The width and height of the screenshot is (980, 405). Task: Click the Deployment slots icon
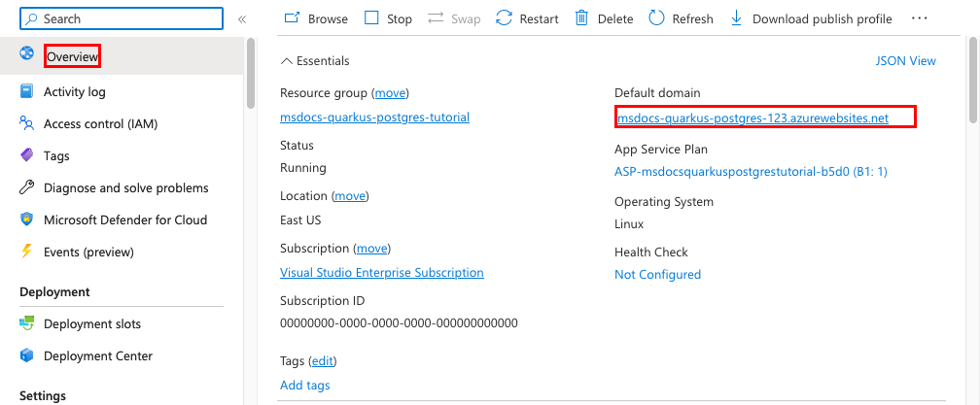pyautogui.click(x=26, y=323)
